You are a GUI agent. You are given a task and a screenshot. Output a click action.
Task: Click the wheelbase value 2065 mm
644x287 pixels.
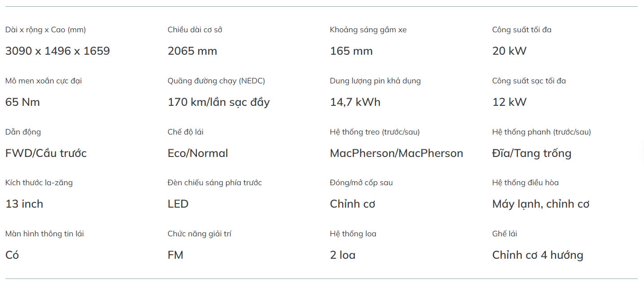point(192,51)
